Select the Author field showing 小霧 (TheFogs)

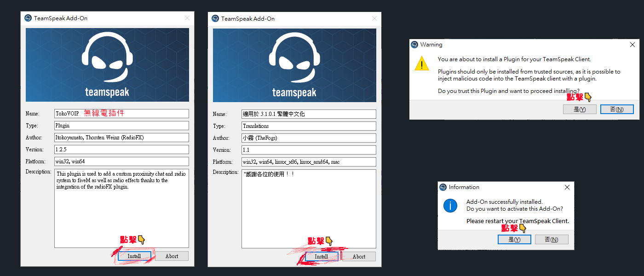tap(308, 138)
